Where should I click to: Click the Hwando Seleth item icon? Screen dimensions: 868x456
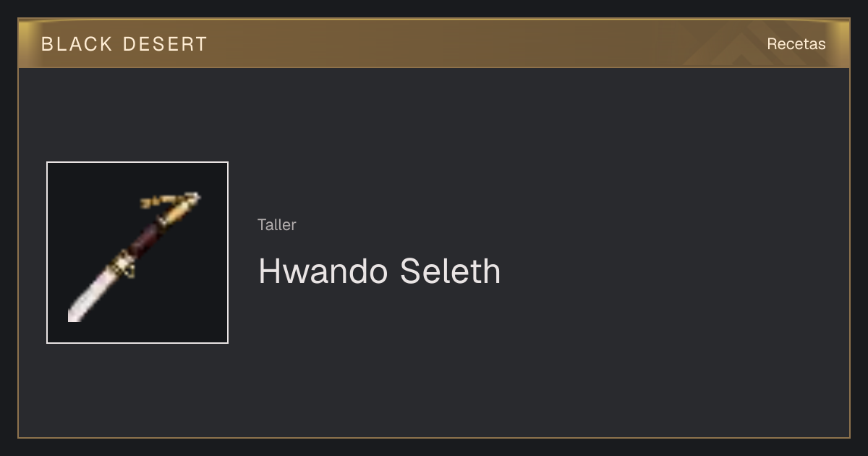click(137, 253)
